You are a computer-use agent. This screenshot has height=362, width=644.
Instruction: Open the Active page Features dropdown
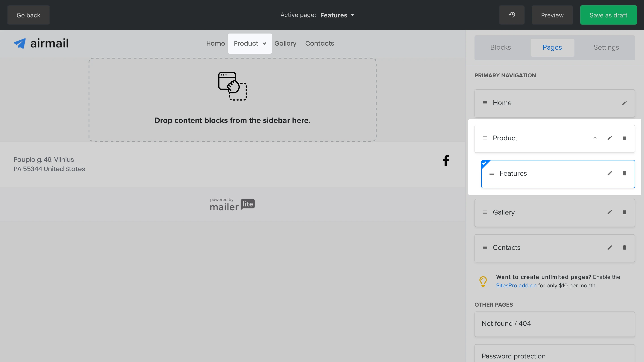(337, 15)
